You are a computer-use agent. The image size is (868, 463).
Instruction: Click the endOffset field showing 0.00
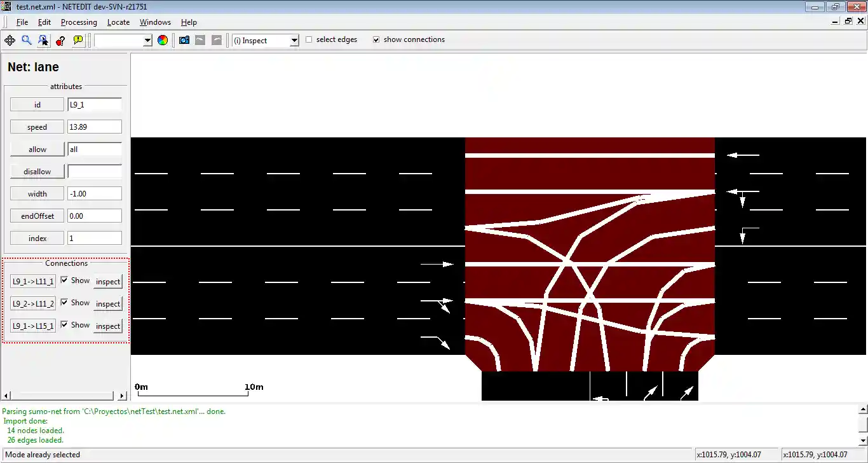95,216
